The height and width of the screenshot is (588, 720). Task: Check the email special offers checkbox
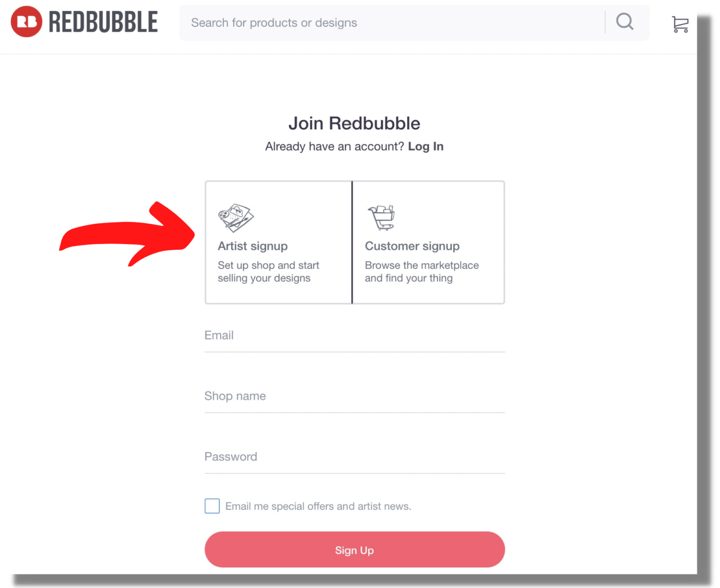coord(212,506)
